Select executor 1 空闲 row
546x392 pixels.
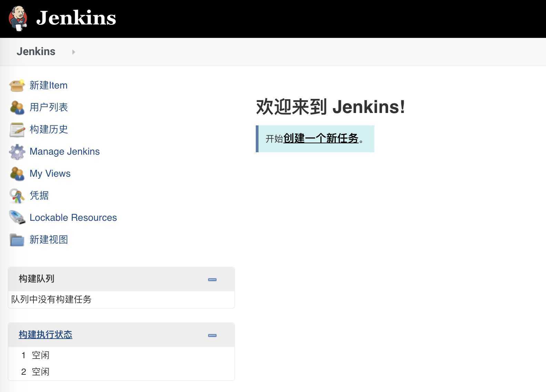click(x=121, y=355)
